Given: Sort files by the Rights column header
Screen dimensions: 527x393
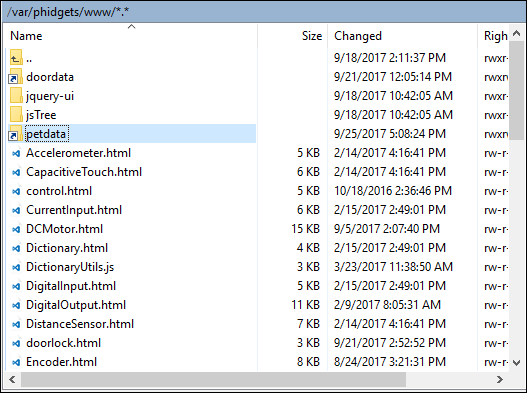Looking at the screenshot, I should point(493,36).
